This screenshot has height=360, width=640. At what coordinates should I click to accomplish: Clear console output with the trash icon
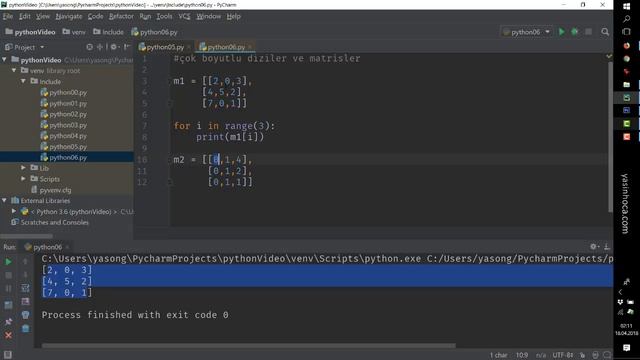click(25, 329)
